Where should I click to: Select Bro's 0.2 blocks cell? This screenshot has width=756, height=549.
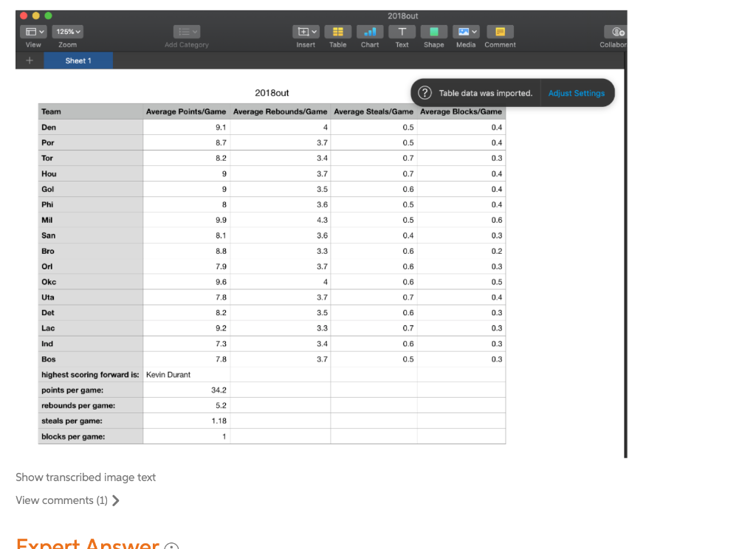click(461, 251)
